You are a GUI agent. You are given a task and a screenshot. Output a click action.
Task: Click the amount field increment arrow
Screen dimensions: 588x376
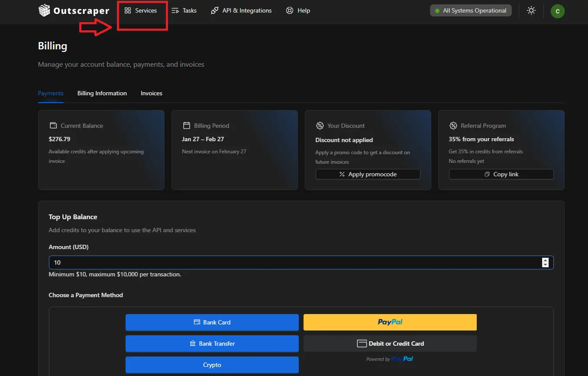coord(545,260)
